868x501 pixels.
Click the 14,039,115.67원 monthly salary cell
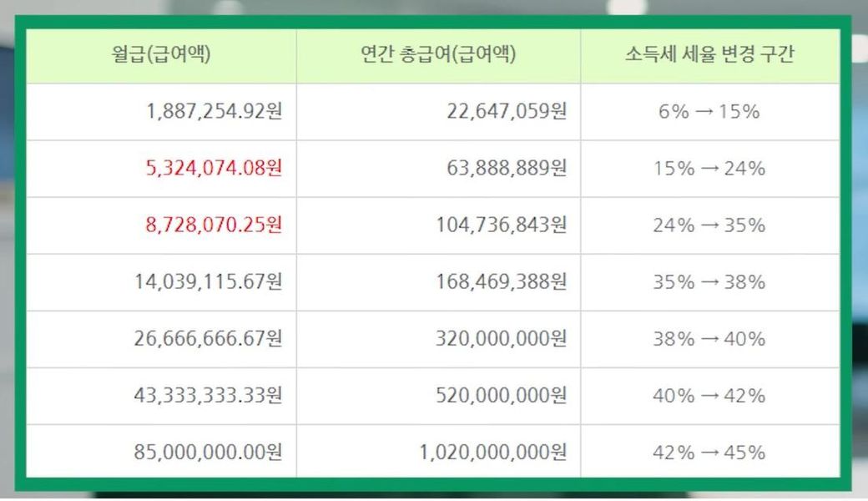(208, 281)
